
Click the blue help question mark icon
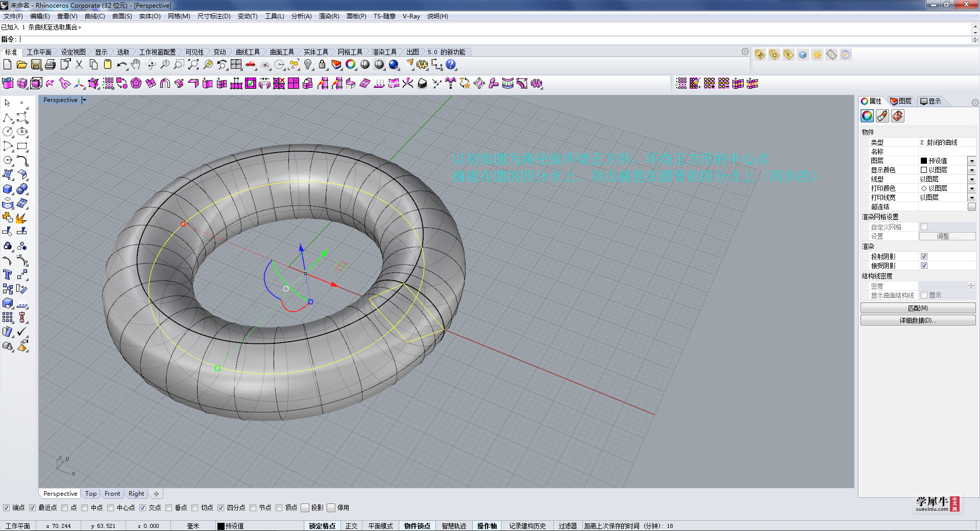coord(451,65)
